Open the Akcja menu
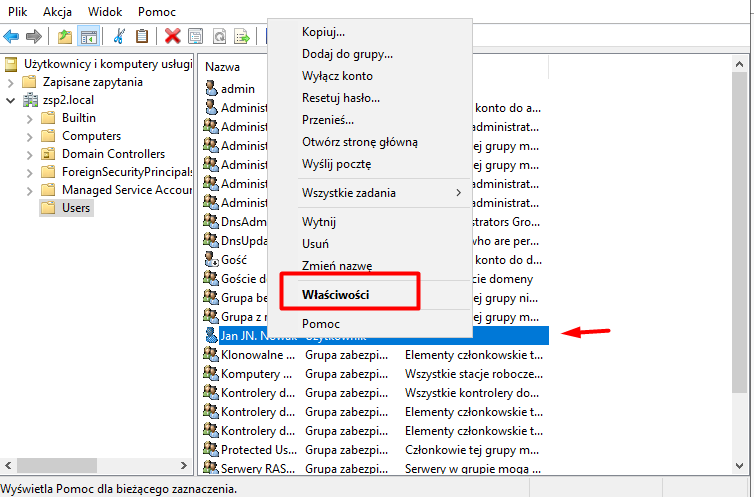 coord(59,9)
